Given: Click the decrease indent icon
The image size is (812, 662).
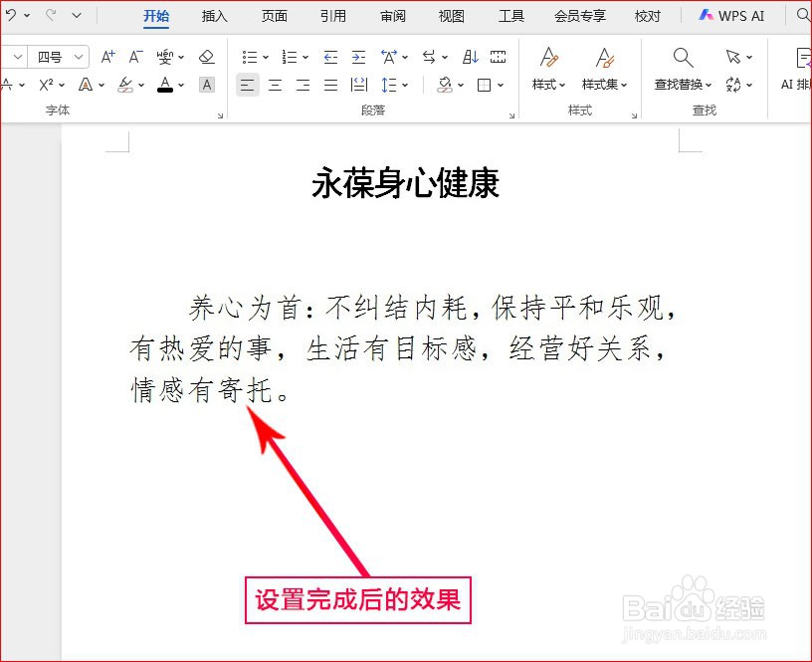Looking at the screenshot, I should click(330, 57).
